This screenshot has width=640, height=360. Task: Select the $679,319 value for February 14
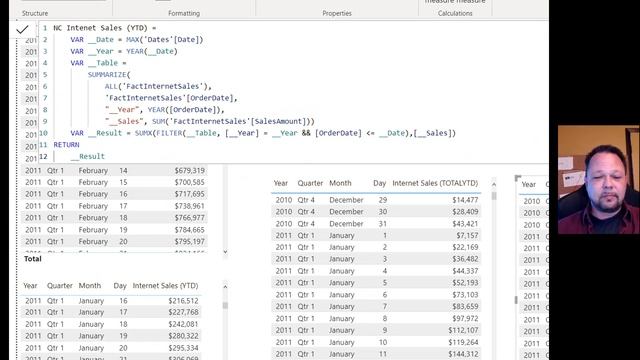(190, 171)
